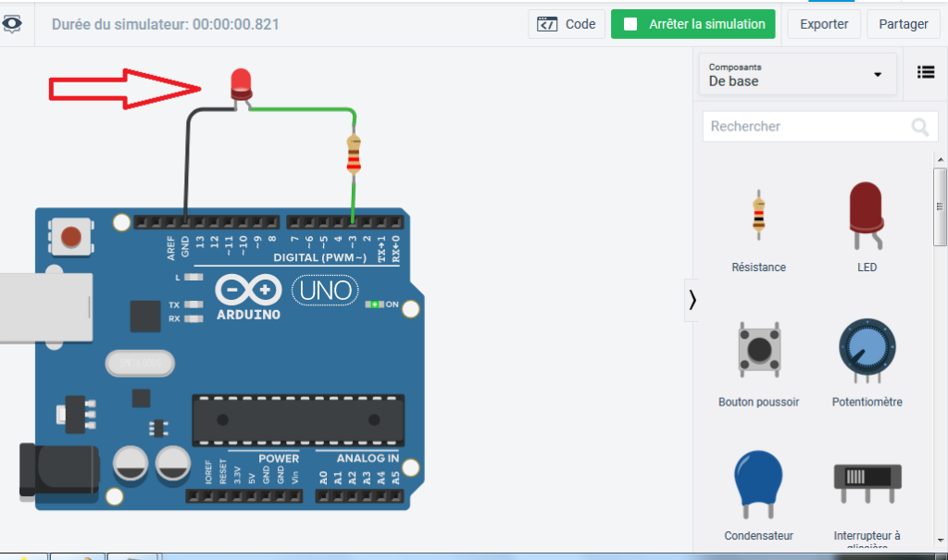Open the Code editor panel
This screenshot has height=560, width=948.
[567, 24]
